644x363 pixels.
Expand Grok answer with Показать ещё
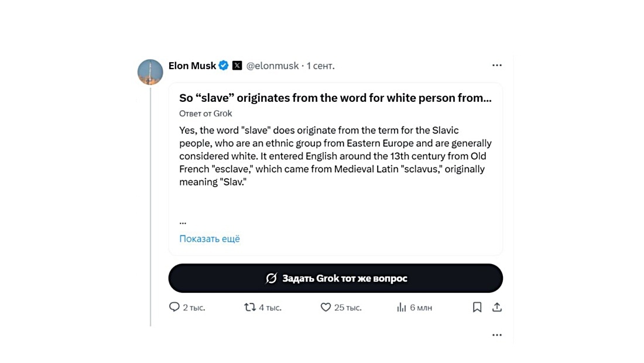click(210, 238)
